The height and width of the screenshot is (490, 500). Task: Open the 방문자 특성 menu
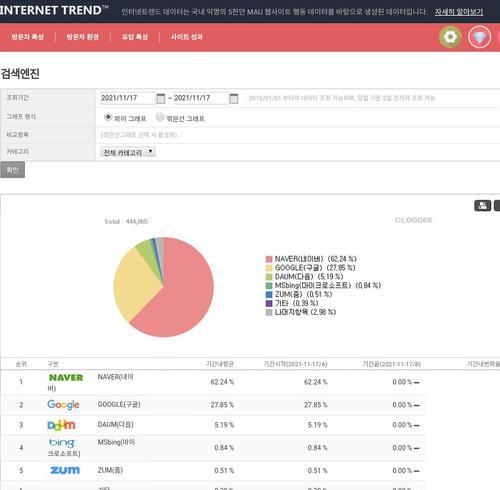[x=28, y=37]
